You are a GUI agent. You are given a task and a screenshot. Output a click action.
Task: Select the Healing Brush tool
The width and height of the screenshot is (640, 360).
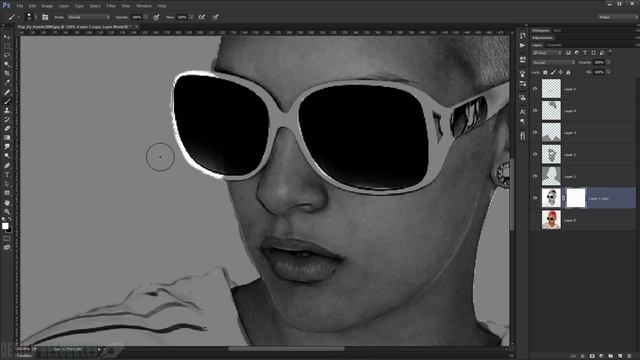pos(7,92)
